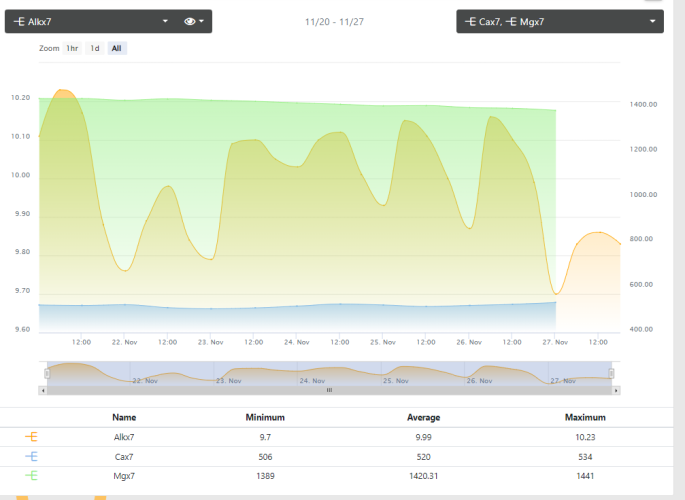Screen dimensions: 685x500
Task: Select the All zoom button
Action: click(x=117, y=48)
